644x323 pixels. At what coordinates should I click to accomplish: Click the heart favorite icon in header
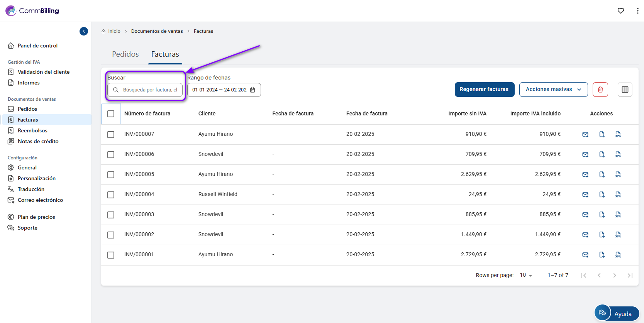621,11
